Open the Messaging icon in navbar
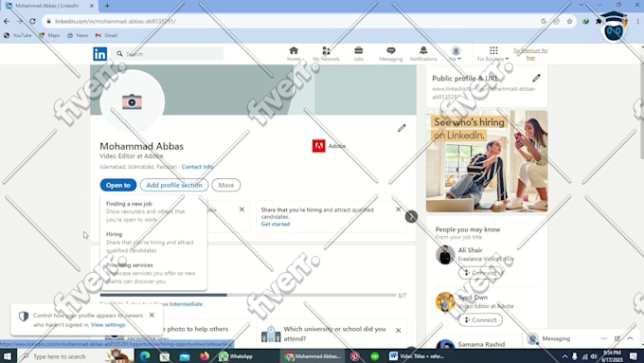The height and width of the screenshot is (363, 644). (390, 54)
